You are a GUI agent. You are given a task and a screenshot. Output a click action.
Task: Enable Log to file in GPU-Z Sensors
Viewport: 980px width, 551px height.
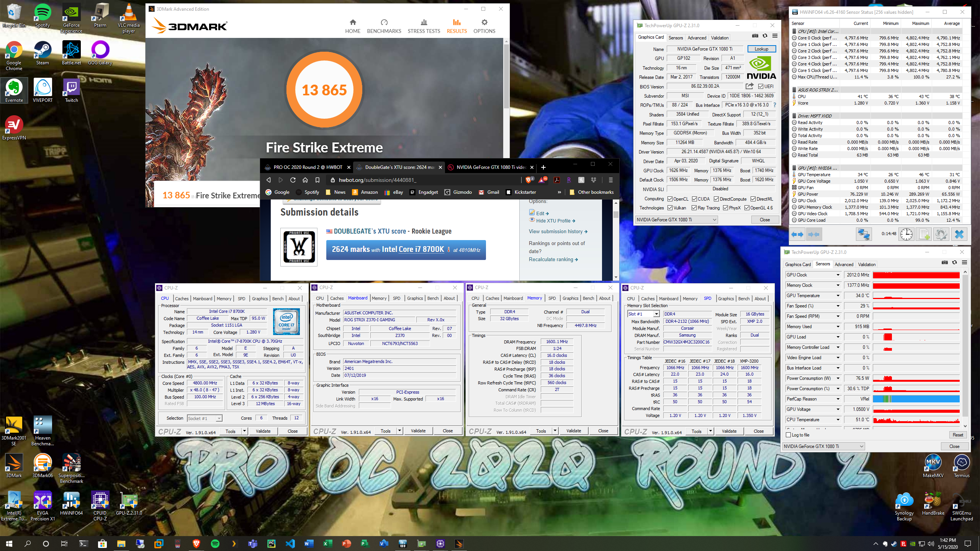click(788, 435)
